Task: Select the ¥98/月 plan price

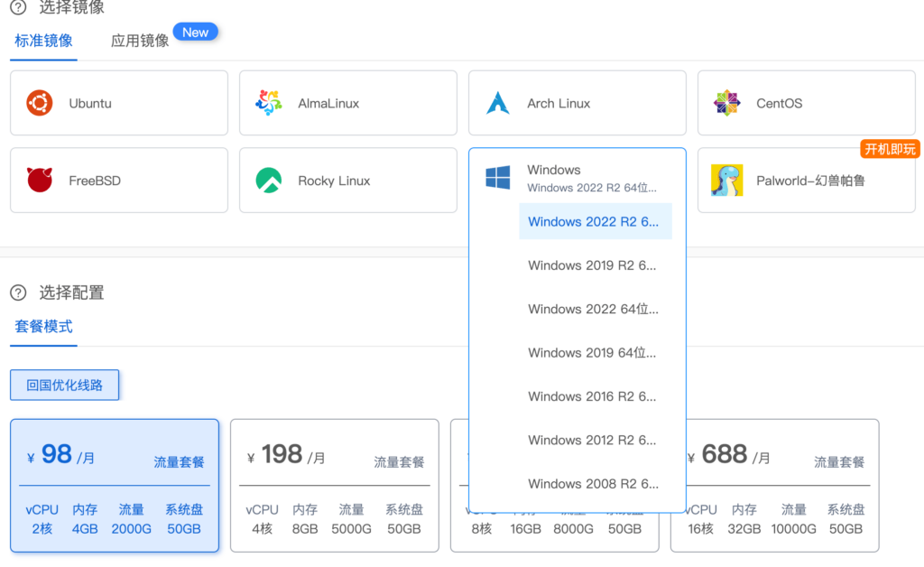Action: [x=60, y=455]
